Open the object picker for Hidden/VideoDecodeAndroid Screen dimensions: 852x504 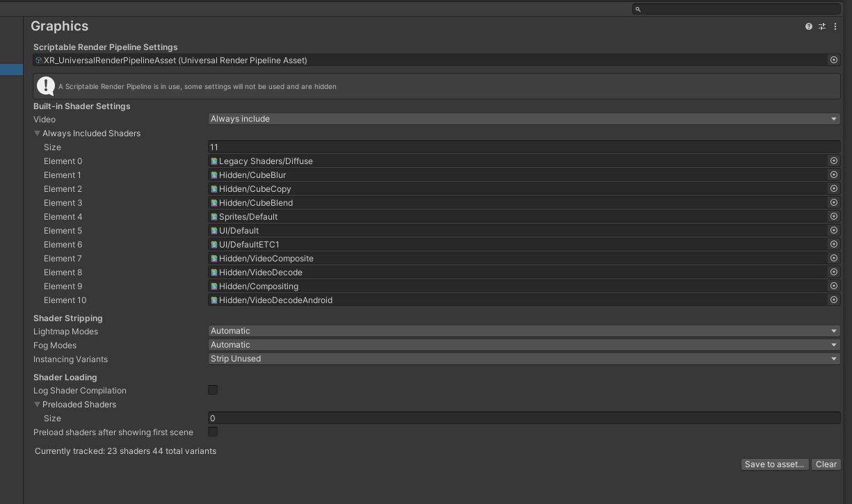coord(833,300)
